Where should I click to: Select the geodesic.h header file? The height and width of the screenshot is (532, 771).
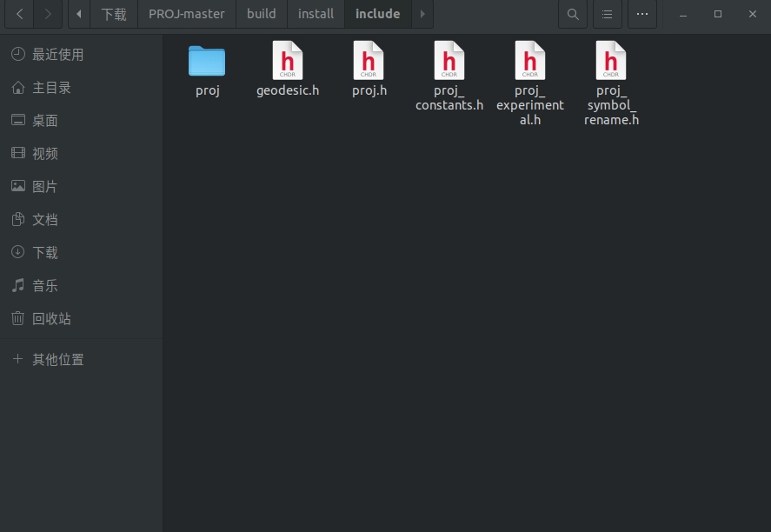point(288,63)
